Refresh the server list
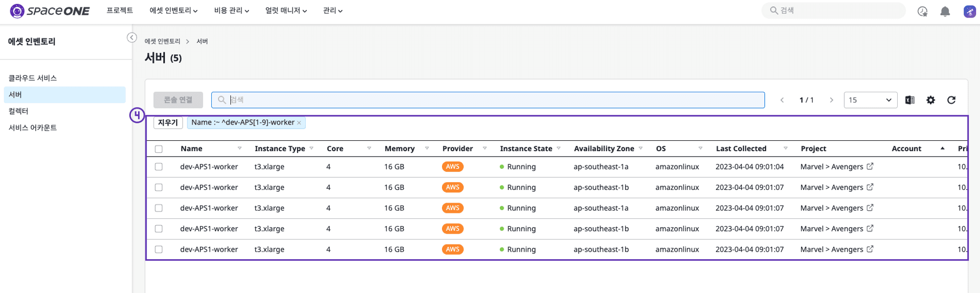The image size is (980, 293). pos(952,100)
